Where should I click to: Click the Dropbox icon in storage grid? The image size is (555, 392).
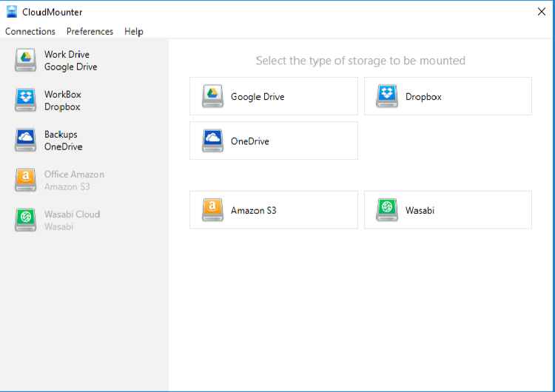pyautogui.click(x=388, y=96)
